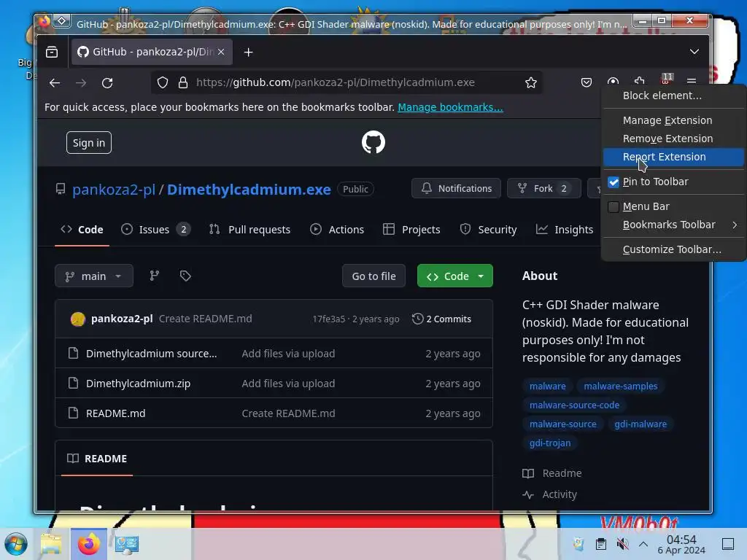Open the Dimethylcadmium.zip file
This screenshot has width=747, height=560.
[x=138, y=384]
